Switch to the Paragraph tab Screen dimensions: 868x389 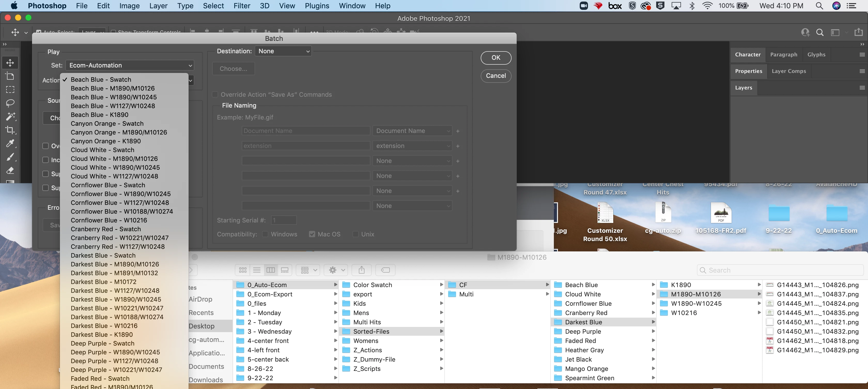(x=784, y=55)
